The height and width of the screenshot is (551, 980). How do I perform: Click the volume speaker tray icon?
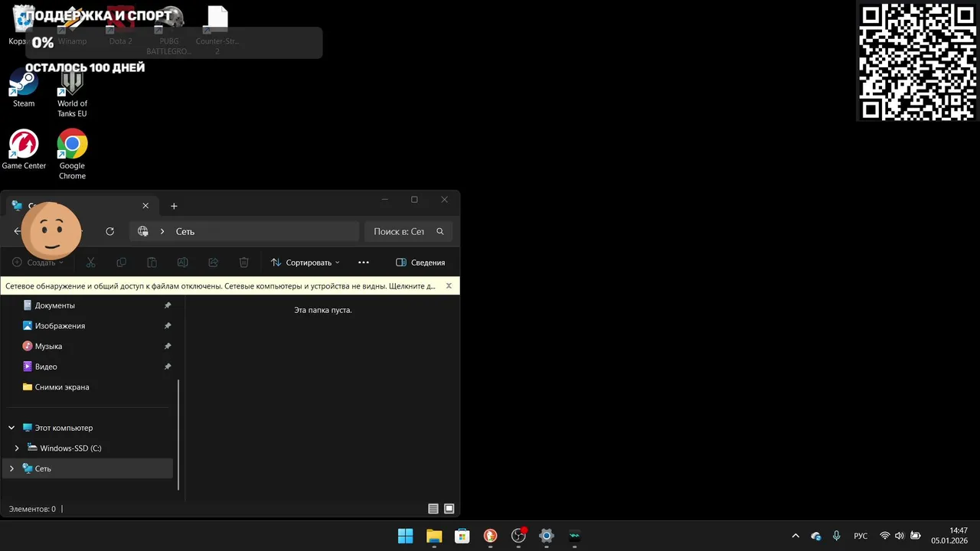coord(899,536)
